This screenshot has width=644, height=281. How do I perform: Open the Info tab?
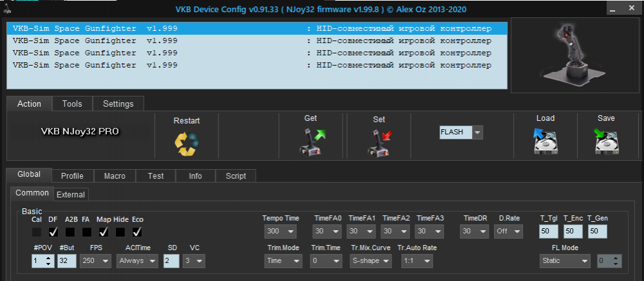(x=196, y=176)
